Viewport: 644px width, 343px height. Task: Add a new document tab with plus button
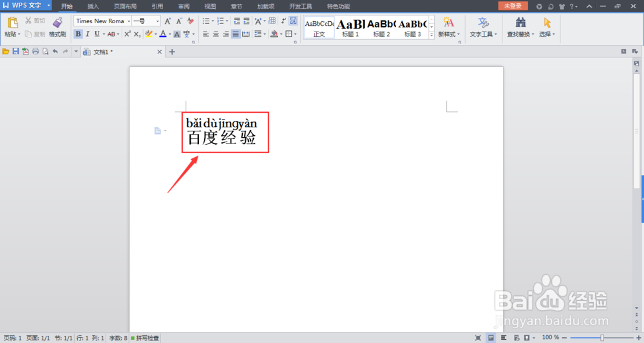172,51
